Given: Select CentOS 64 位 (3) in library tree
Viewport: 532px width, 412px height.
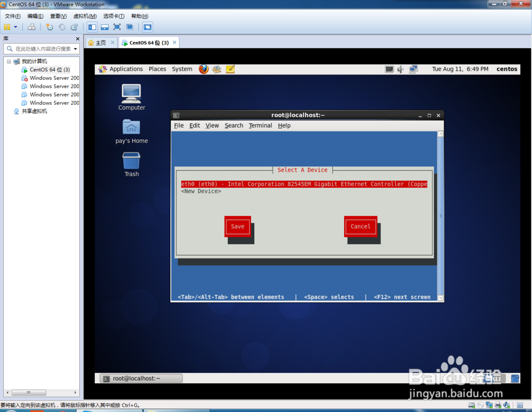Looking at the screenshot, I should (49, 70).
